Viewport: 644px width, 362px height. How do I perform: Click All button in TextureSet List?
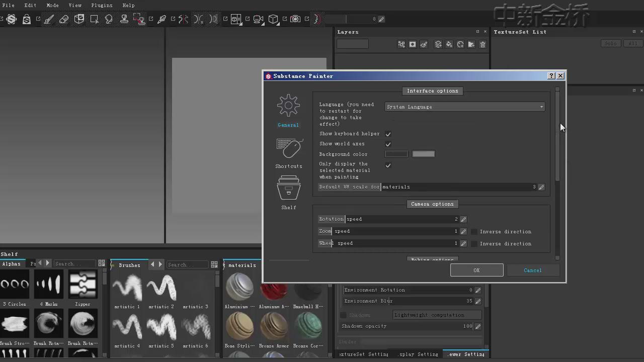coord(632,44)
